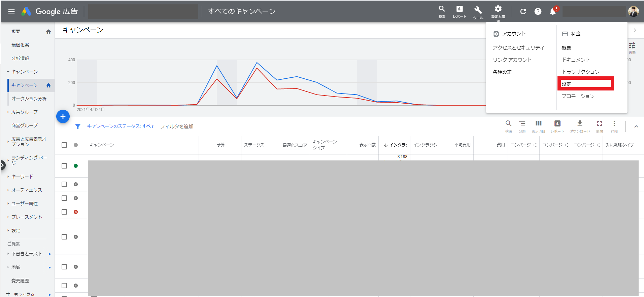This screenshot has height=297, width=644.
Task: Check the first paused campaign row checkbox
Action: (64, 184)
